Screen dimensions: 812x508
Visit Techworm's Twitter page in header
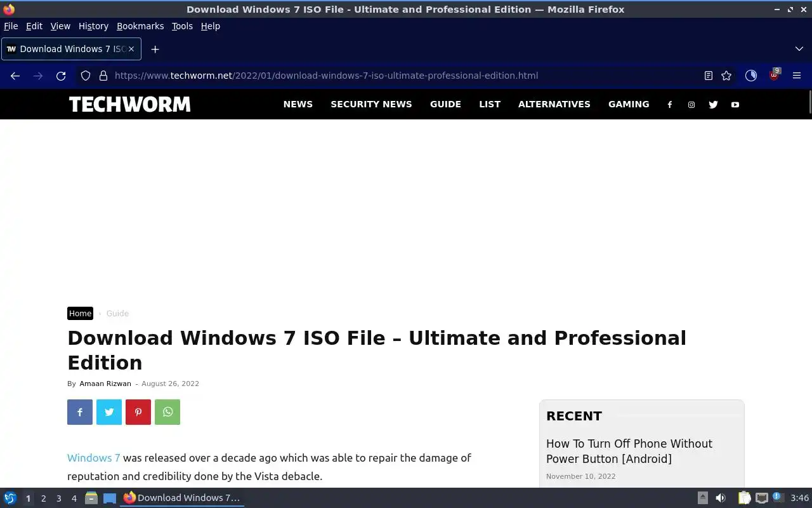click(x=713, y=105)
